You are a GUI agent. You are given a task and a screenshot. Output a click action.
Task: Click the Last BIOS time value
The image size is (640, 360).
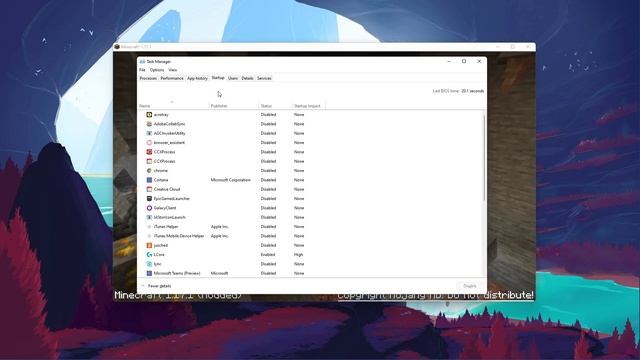473,91
